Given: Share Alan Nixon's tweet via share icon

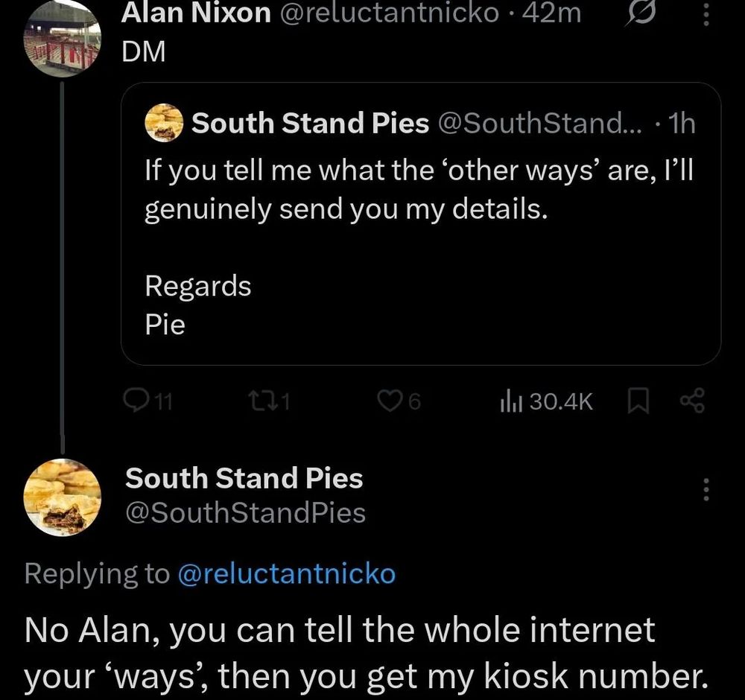Looking at the screenshot, I should click(x=691, y=402).
